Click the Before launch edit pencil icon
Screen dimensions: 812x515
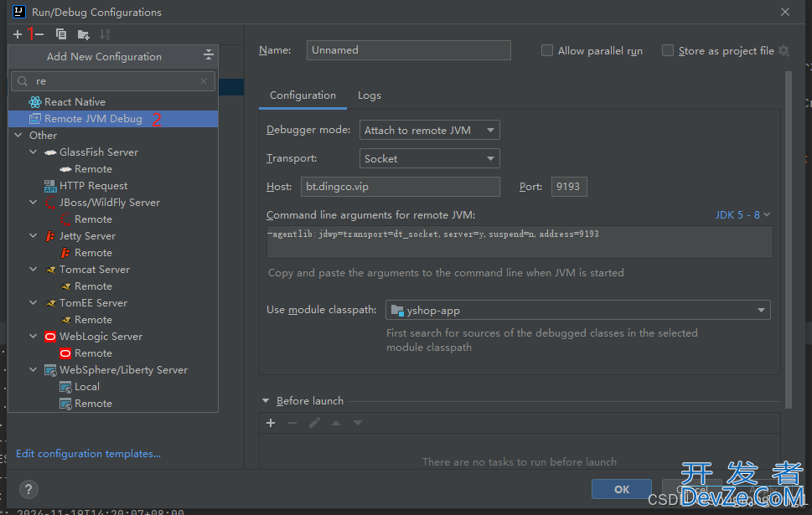point(314,424)
